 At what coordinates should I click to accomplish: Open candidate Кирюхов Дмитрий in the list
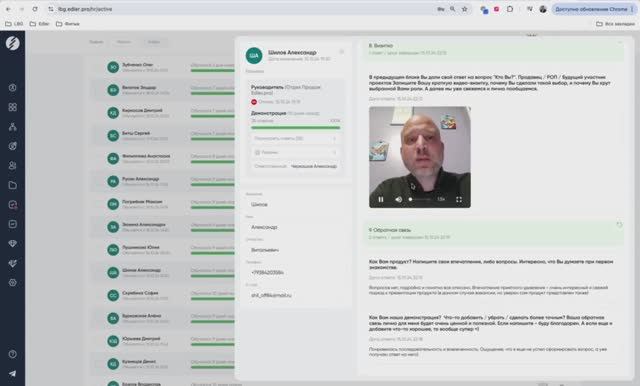tap(163, 113)
